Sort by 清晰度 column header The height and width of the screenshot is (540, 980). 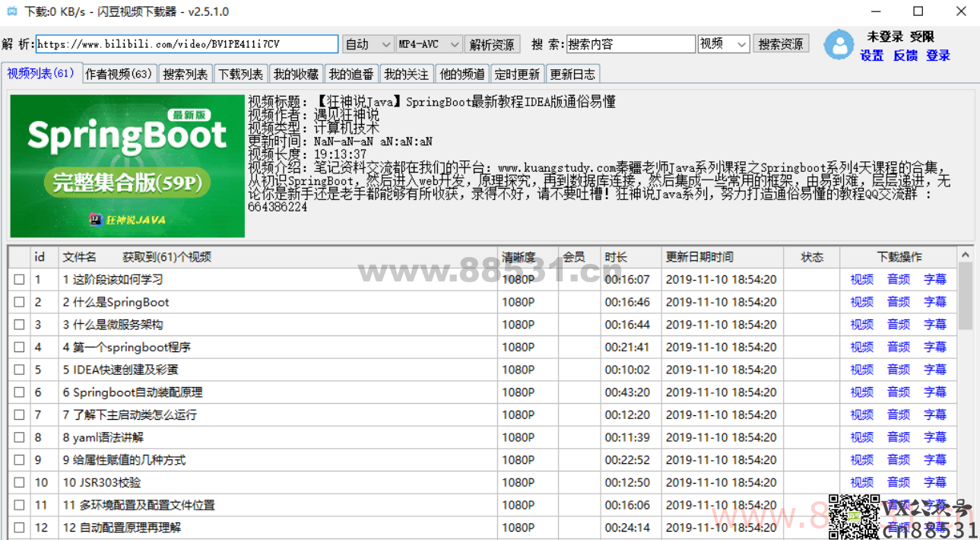point(528,257)
